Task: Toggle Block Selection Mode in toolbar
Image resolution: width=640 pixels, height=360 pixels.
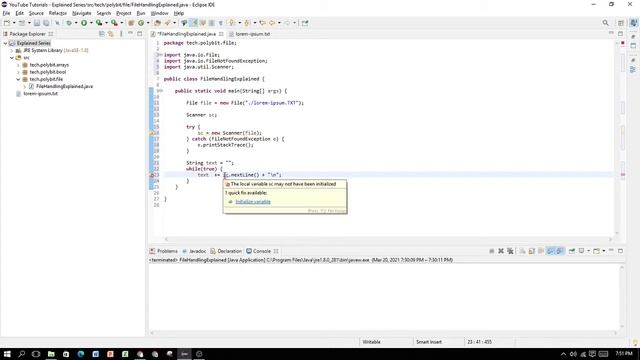Action: click(x=211, y=23)
